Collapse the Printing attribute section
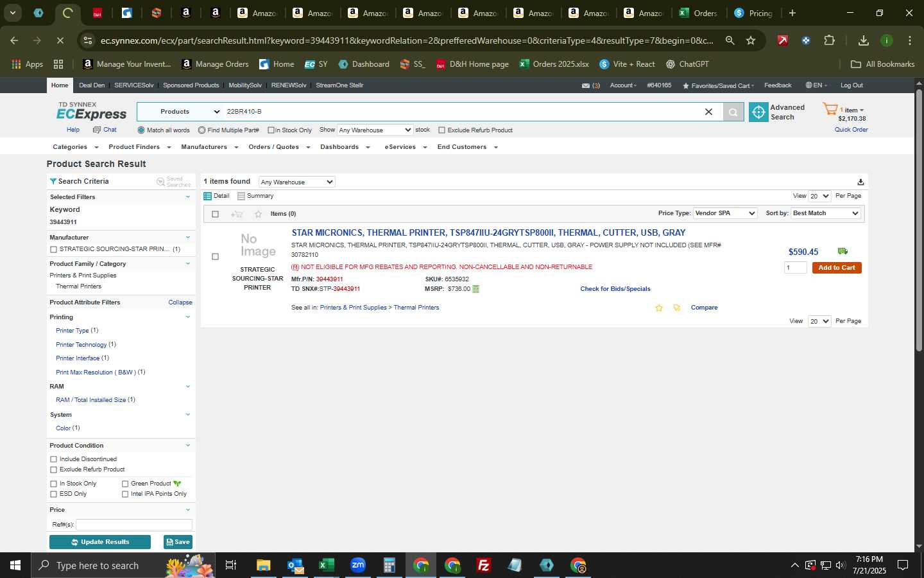The width and height of the screenshot is (924, 578). (188, 317)
